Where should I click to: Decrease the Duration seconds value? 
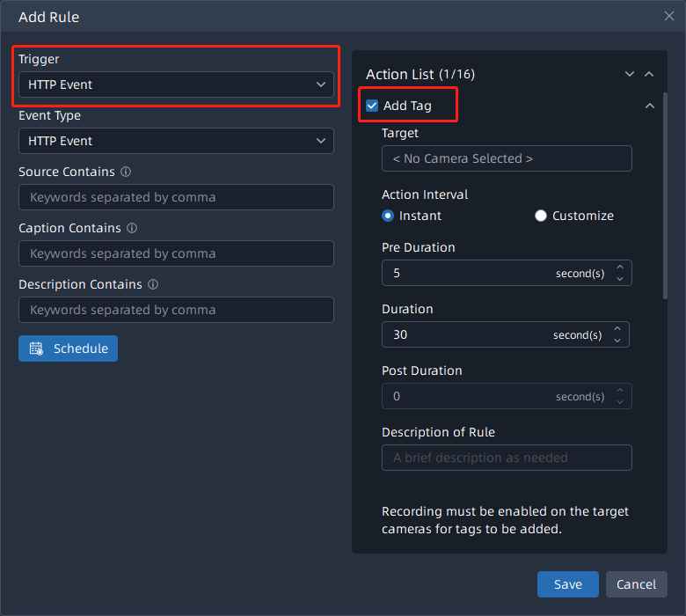point(617,341)
